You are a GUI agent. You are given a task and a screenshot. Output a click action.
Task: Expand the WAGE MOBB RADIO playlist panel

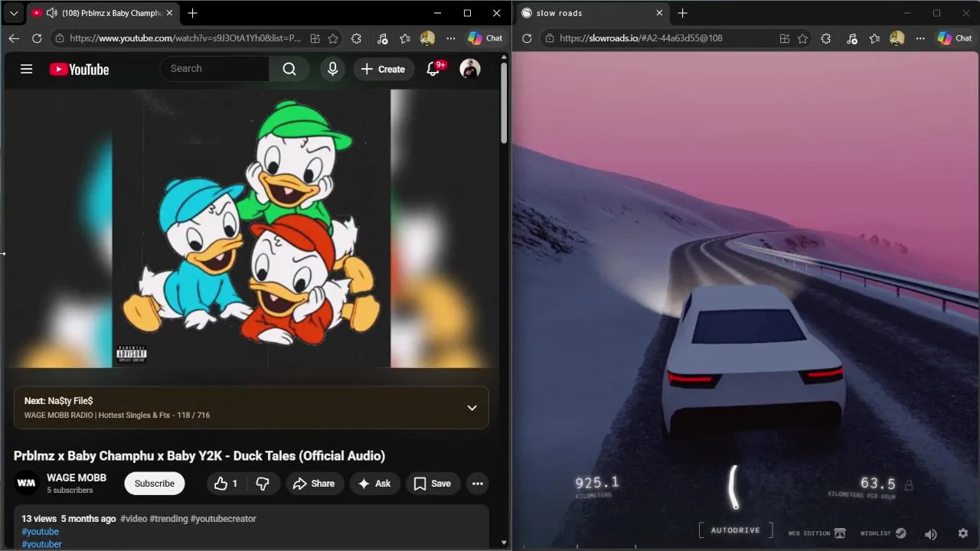click(x=472, y=408)
